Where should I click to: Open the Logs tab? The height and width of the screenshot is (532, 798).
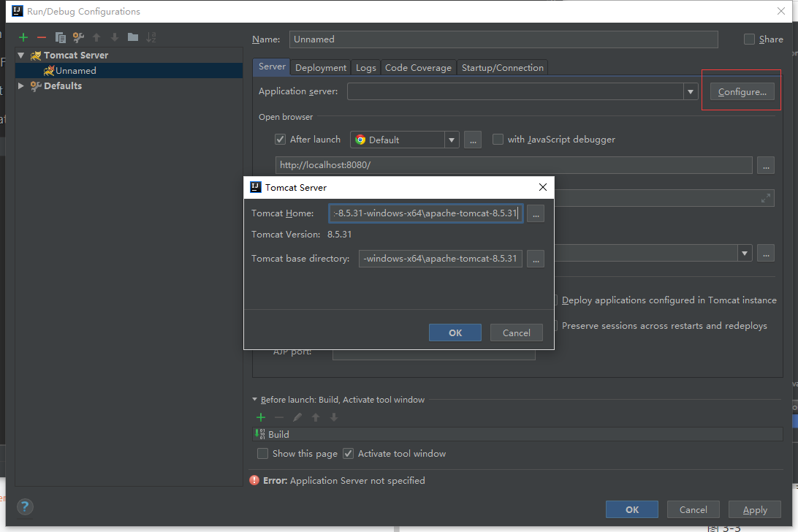(x=366, y=68)
